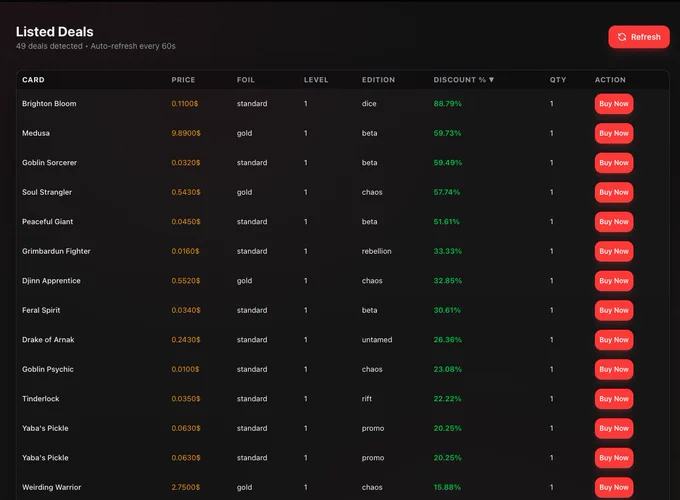Click the rift edition cell
Image resolution: width=680 pixels, height=500 pixels.
tap(367, 399)
